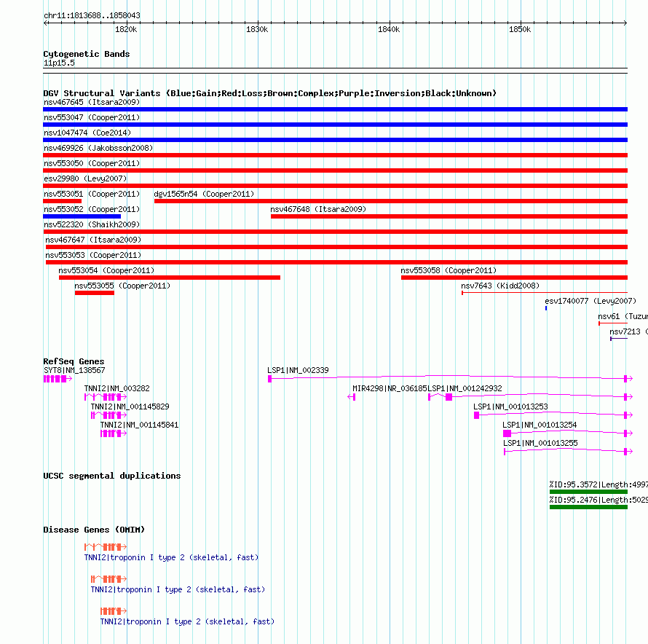Click the ruler's right arrow end
The image size is (648, 644).
point(625,23)
